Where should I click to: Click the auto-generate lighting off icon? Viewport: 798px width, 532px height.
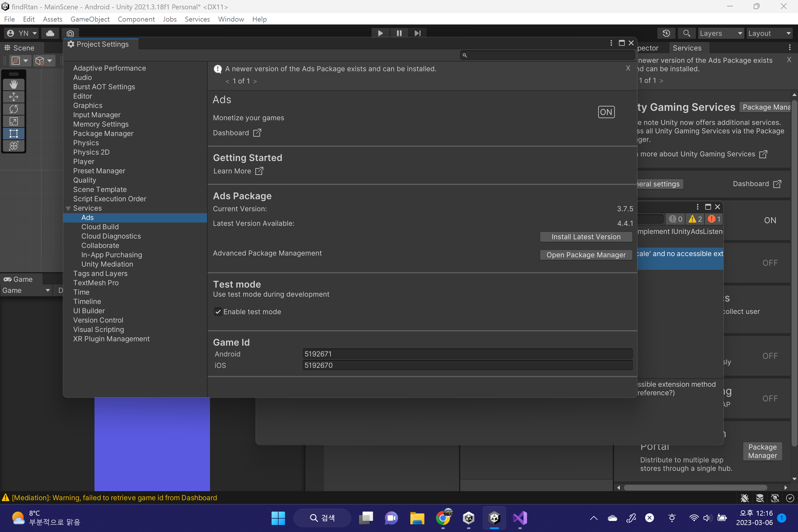[x=775, y=498]
